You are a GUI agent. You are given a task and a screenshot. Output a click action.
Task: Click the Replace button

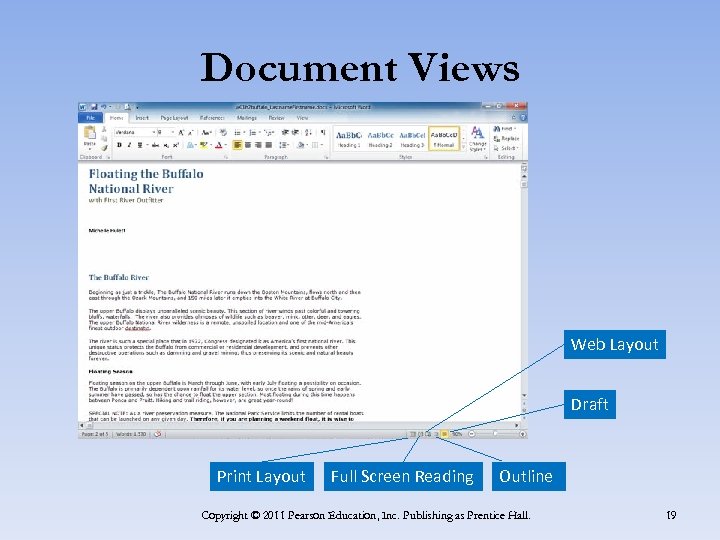click(506, 138)
